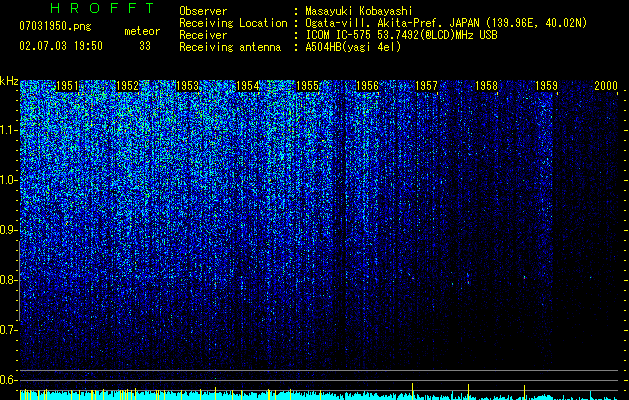
Task: Click the 1958 time marker
Action: pos(486,86)
